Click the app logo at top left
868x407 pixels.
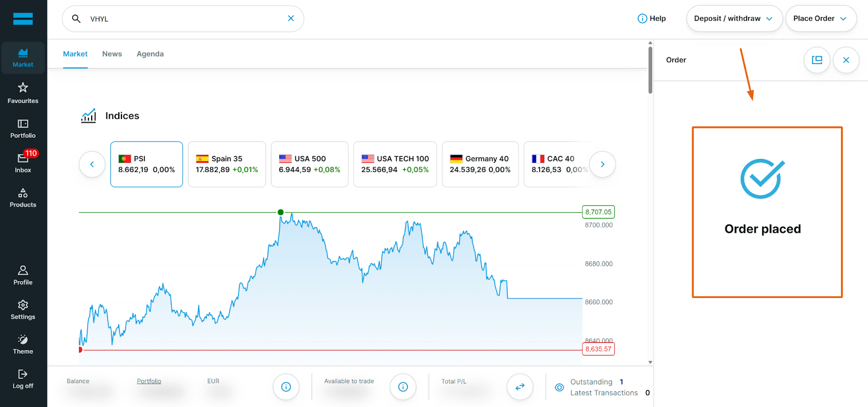(x=23, y=19)
